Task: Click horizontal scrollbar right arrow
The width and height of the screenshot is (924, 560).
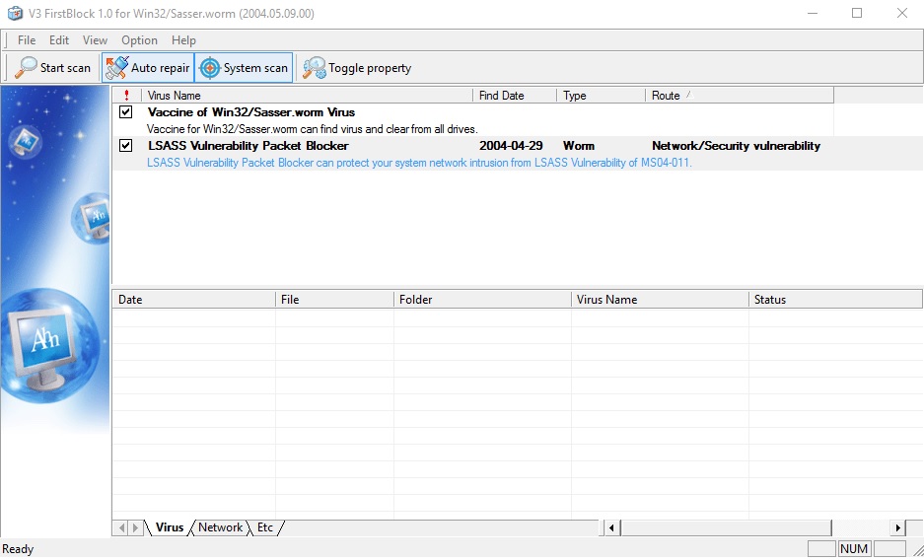Action: pos(898,528)
